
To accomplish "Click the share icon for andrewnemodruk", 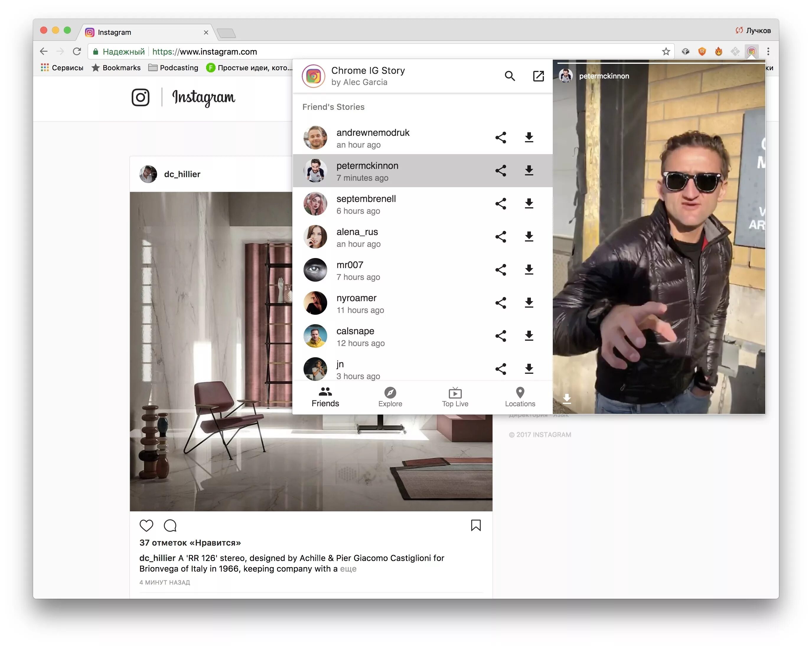I will pyautogui.click(x=501, y=137).
